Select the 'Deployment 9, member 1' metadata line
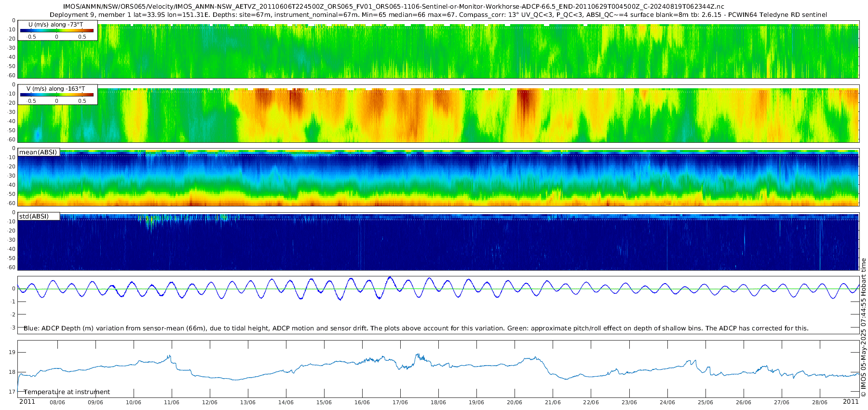868x410 pixels. tap(438, 14)
